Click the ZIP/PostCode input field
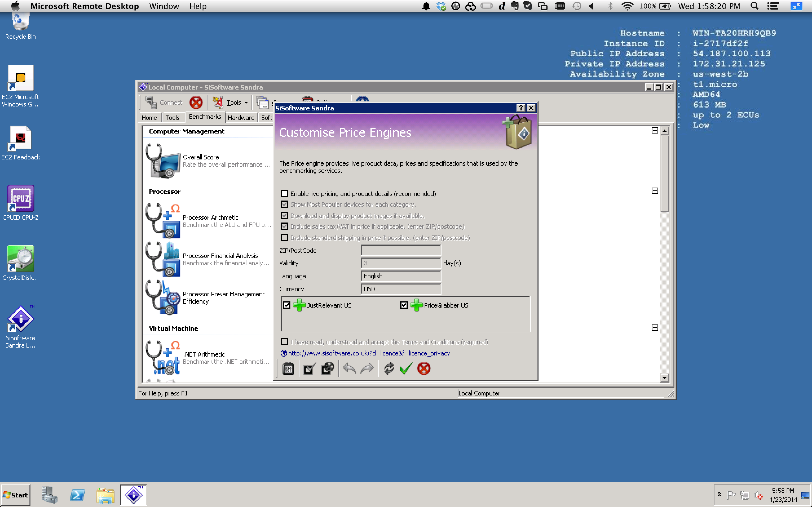The width and height of the screenshot is (812, 507). tap(401, 250)
